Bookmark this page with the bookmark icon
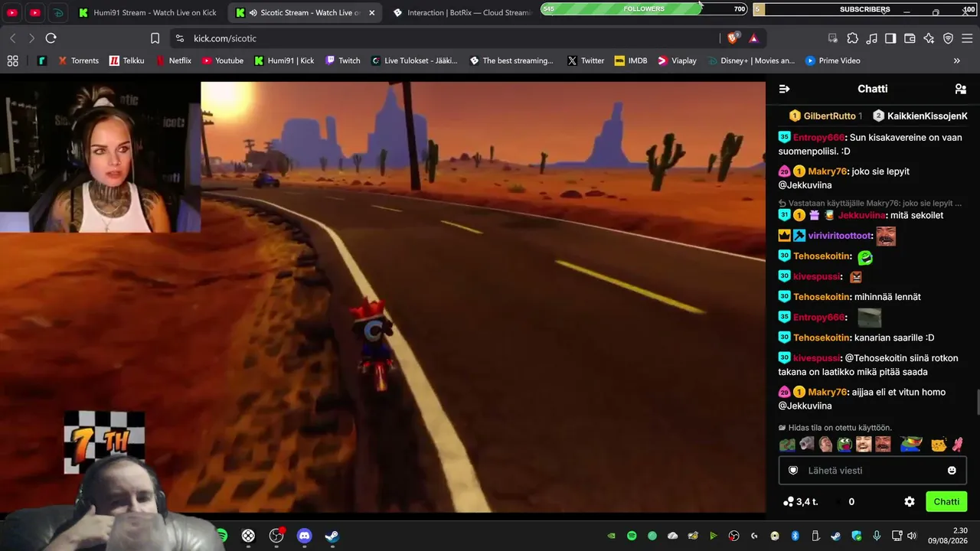This screenshot has height=551, width=980. click(x=155, y=38)
